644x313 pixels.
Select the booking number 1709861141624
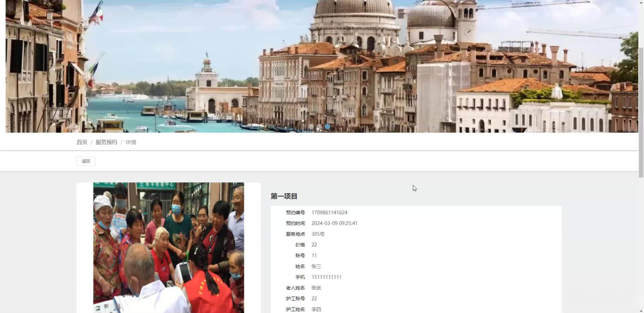[329, 213]
